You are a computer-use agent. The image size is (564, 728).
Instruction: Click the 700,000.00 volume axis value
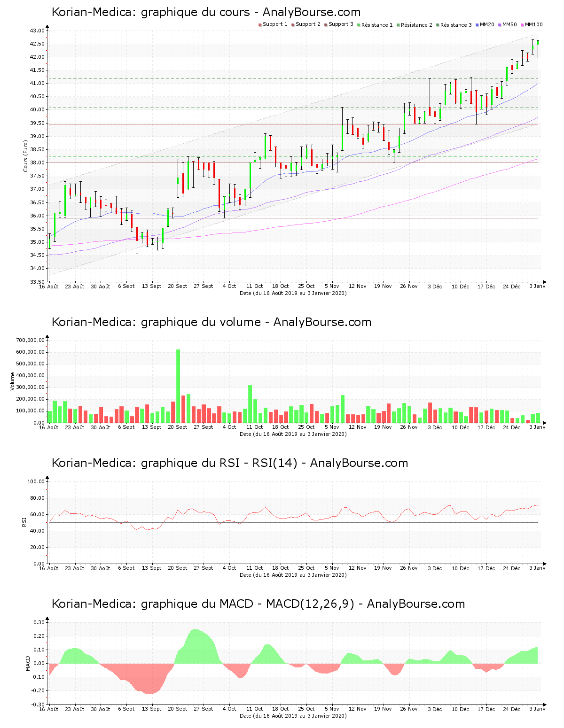tap(30, 340)
